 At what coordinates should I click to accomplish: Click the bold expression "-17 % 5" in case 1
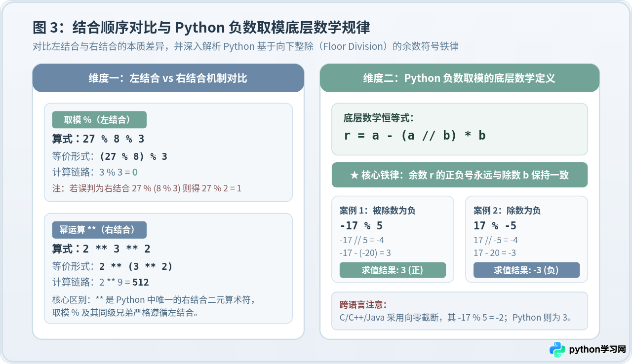click(x=361, y=226)
